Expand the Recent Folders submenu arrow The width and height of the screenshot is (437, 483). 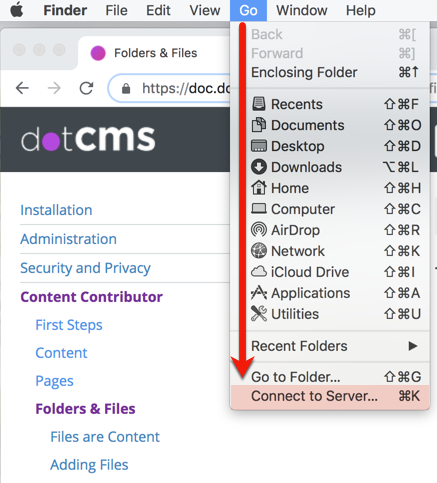click(x=413, y=346)
